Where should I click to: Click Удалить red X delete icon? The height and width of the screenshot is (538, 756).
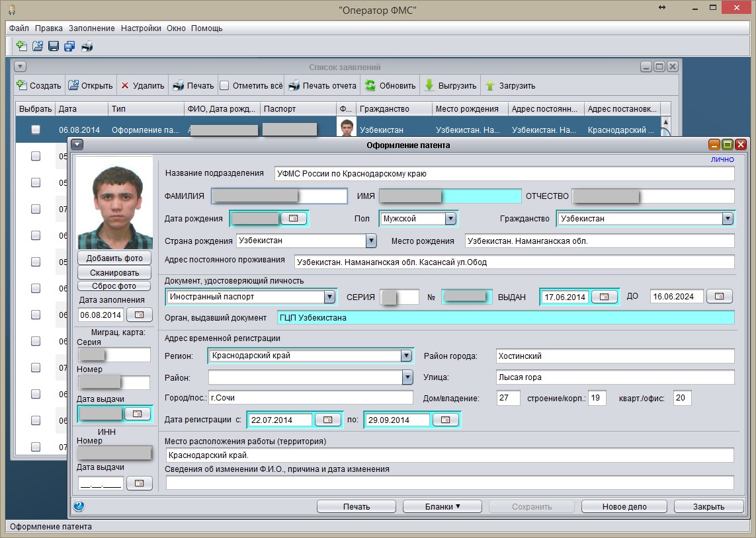click(x=124, y=85)
